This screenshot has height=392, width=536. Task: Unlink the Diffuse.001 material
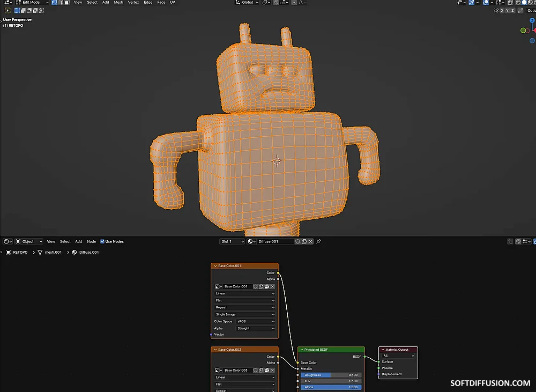click(310, 241)
